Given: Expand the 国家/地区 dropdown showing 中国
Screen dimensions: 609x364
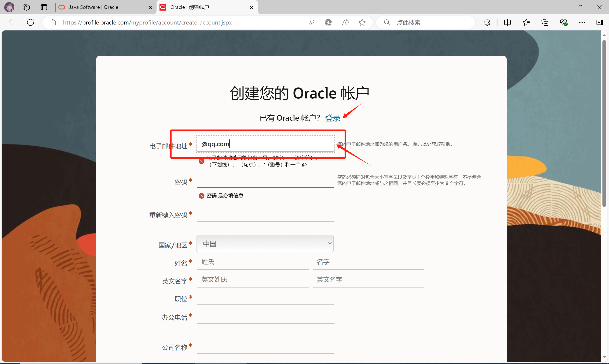Looking at the screenshot, I should [x=265, y=243].
